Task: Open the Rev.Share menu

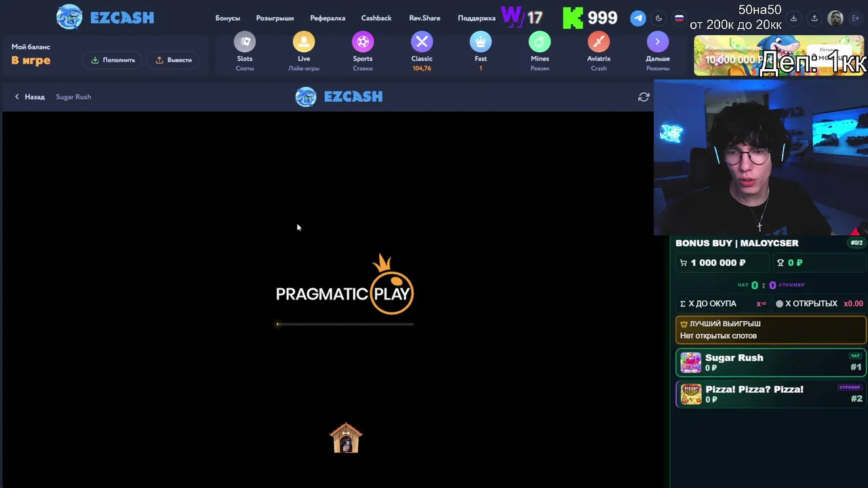Action: (425, 18)
